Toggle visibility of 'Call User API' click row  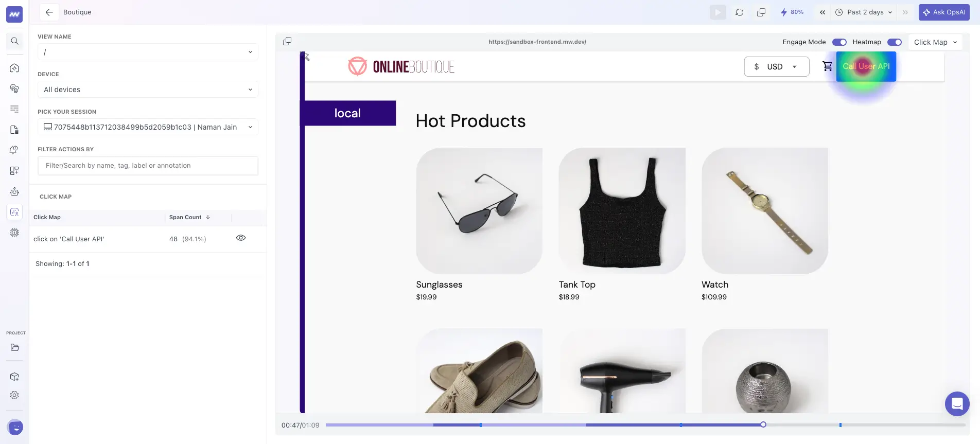point(241,238)
